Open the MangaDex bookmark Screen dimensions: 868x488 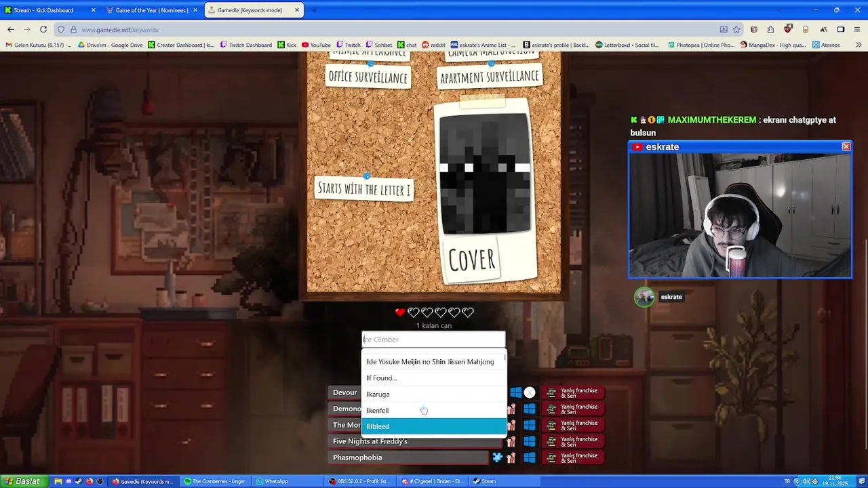coord(773,45)
